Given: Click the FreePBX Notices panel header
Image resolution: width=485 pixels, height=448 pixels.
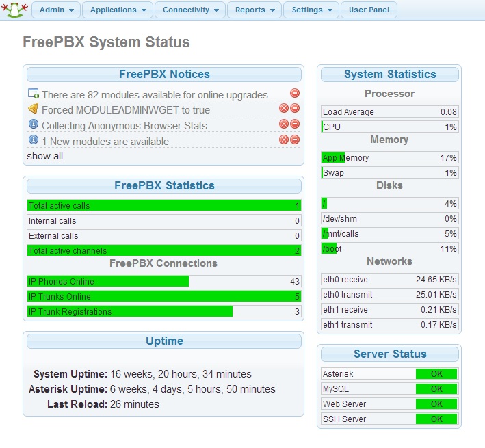Looking at the screenshot, I should point(164,74).
